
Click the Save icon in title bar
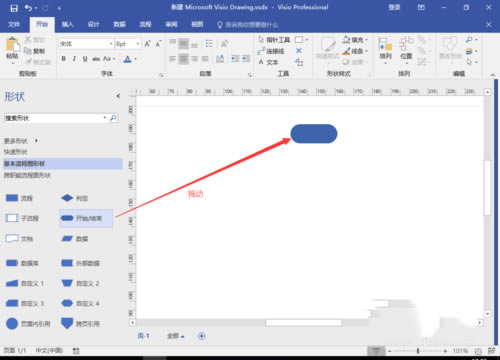[x=14, y=8]
